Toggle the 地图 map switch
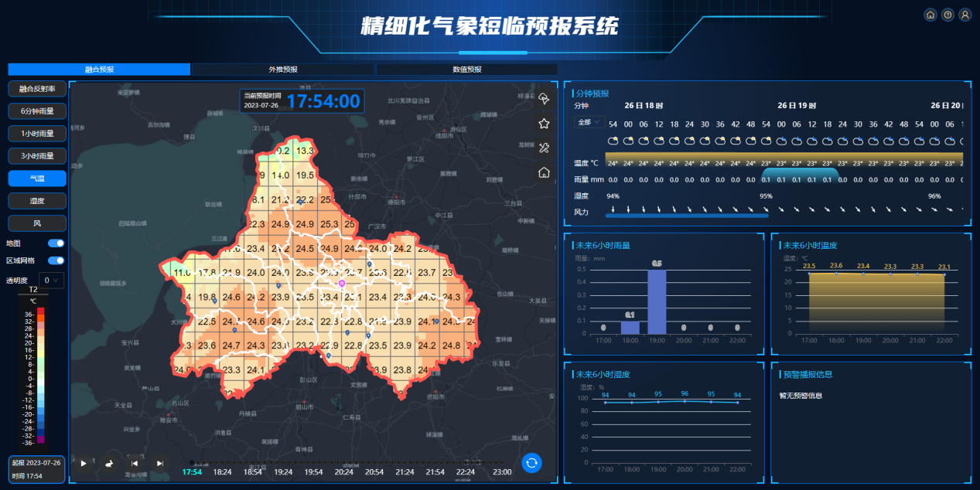The image size is (980, 490). (x=56, y=243)
